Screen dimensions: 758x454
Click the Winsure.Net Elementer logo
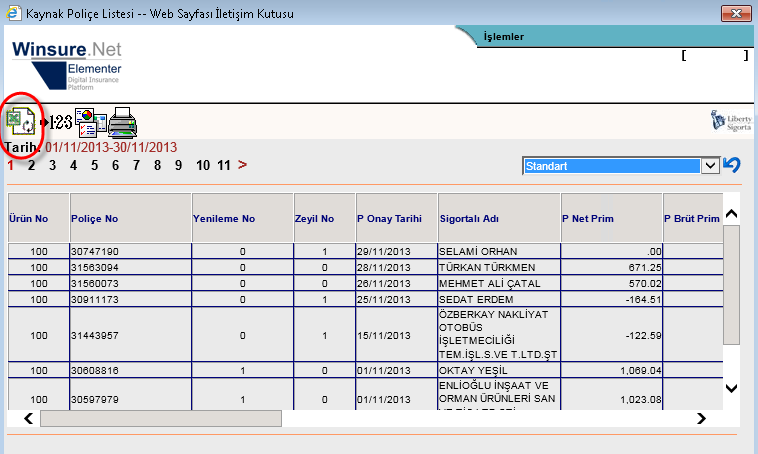(67, 65)
